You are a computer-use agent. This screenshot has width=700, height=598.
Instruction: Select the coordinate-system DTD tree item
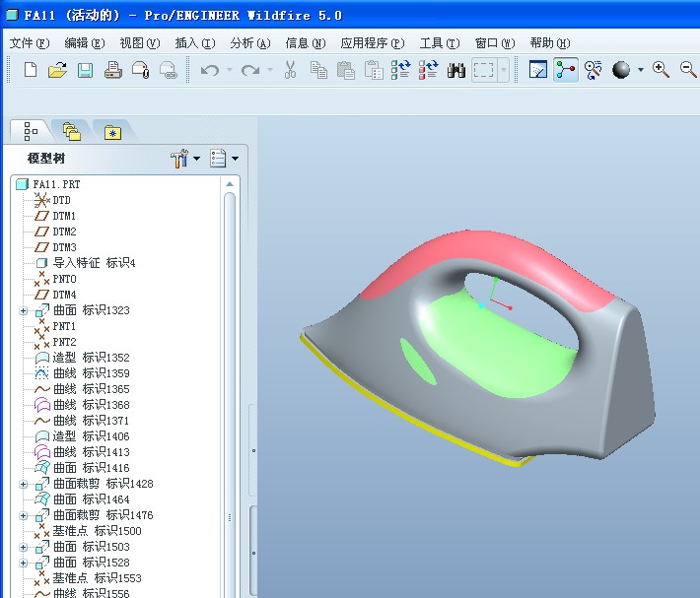(x=52, y=200)
